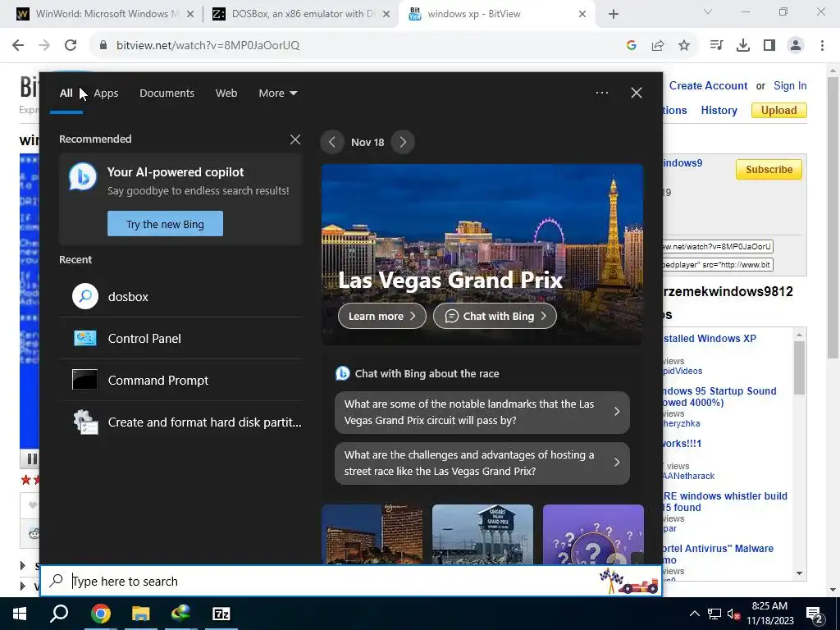
Task: Show hidden system tray icons
Action: click(694, 614)
